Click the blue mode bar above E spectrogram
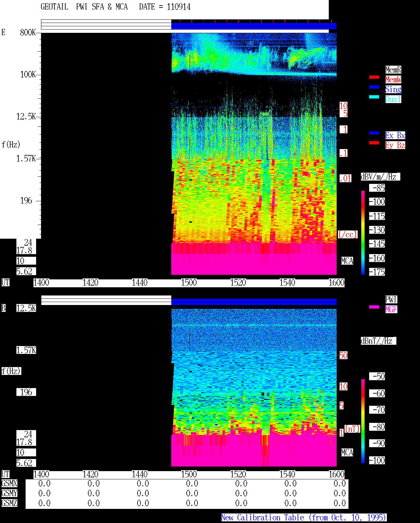This screenshot has width=420, height=523. (254, 26)
